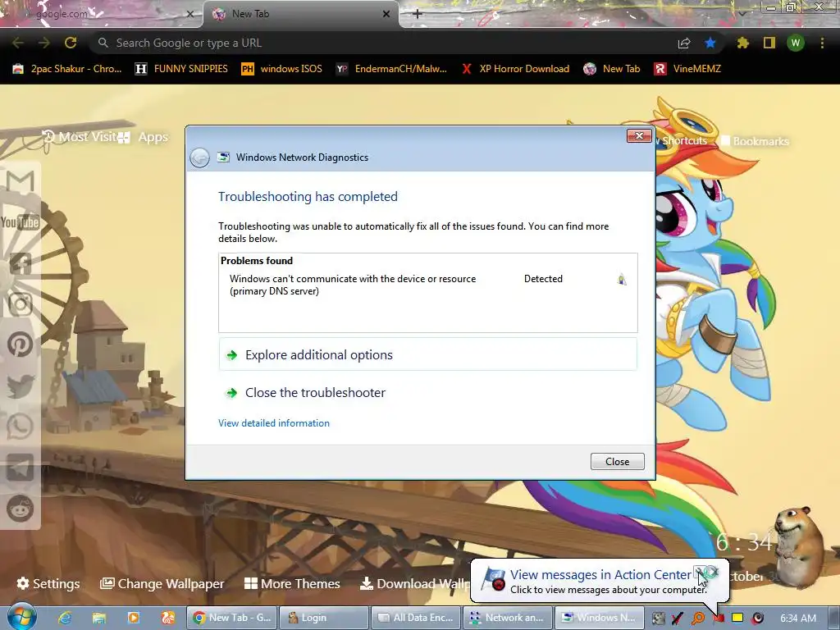Open Pinterest shortcut in left sidebar
The width and height of the screenshot is (840, 630).
(21, 345)
